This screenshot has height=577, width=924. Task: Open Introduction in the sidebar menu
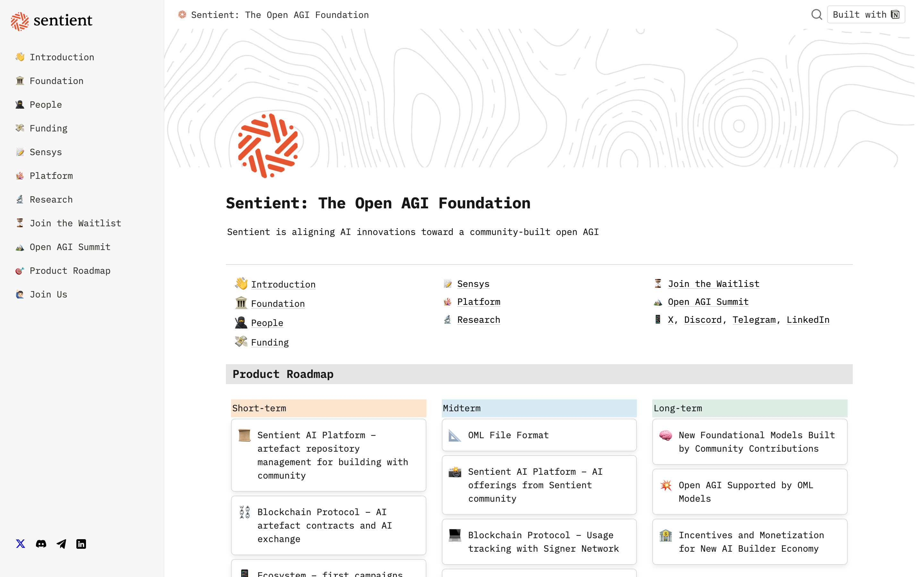tap(62, 57)
